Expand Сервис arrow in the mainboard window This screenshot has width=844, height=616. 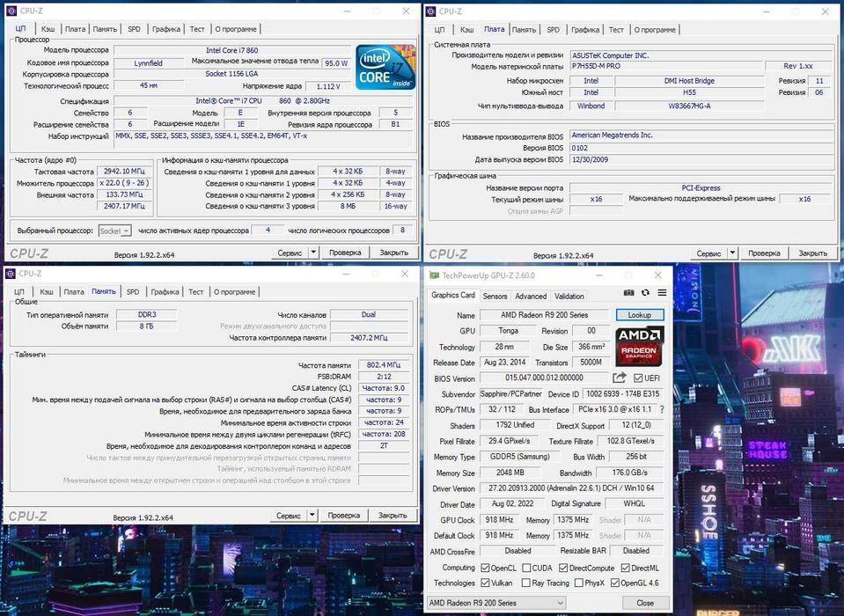[x=732, y=253]
